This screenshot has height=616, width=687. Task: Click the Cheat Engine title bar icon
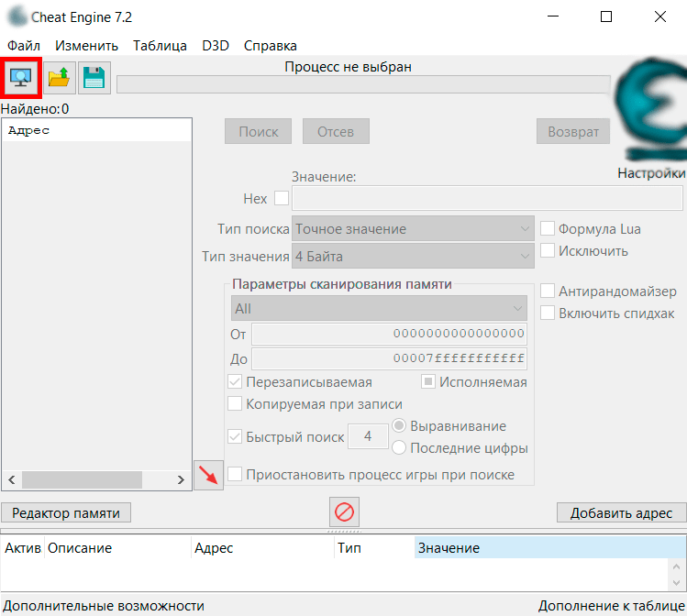coord(17,16)
